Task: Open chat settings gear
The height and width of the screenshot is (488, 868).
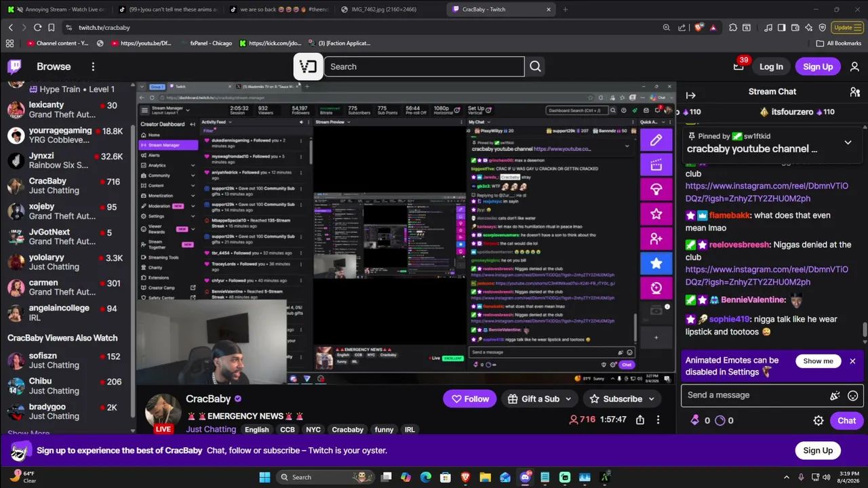Action: coord(818,421)
